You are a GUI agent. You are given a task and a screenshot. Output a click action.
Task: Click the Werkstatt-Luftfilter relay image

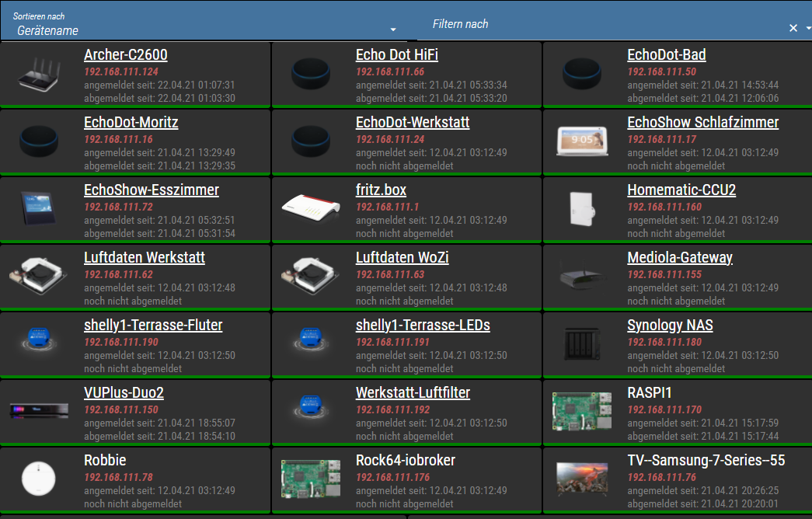[x=311, y=406]
